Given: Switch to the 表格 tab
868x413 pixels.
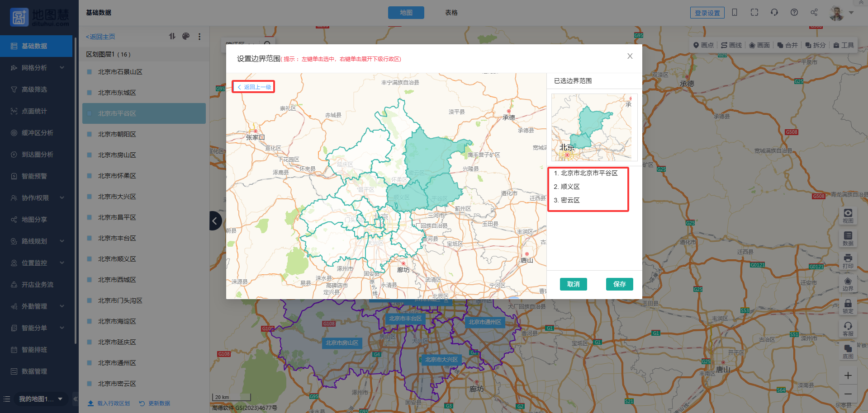Looking at the screenshot, I should pos(451,13).
